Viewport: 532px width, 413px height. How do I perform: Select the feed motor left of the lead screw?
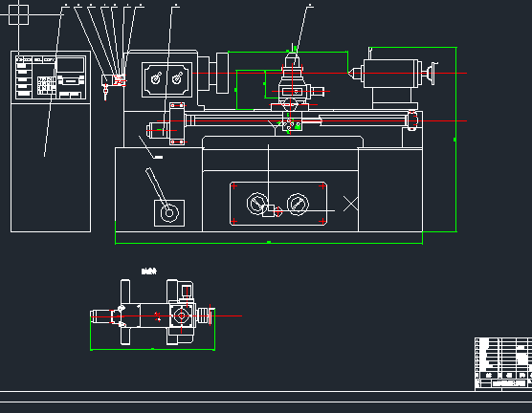[158, 130]
